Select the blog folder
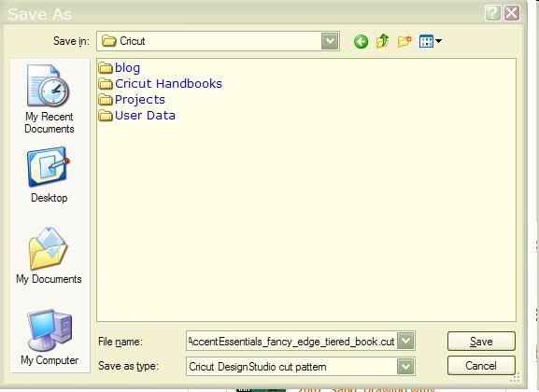 (120, 68)
